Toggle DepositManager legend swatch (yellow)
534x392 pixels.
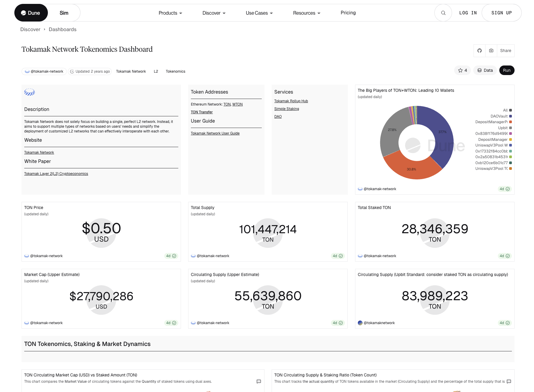[x=511, y=140]
